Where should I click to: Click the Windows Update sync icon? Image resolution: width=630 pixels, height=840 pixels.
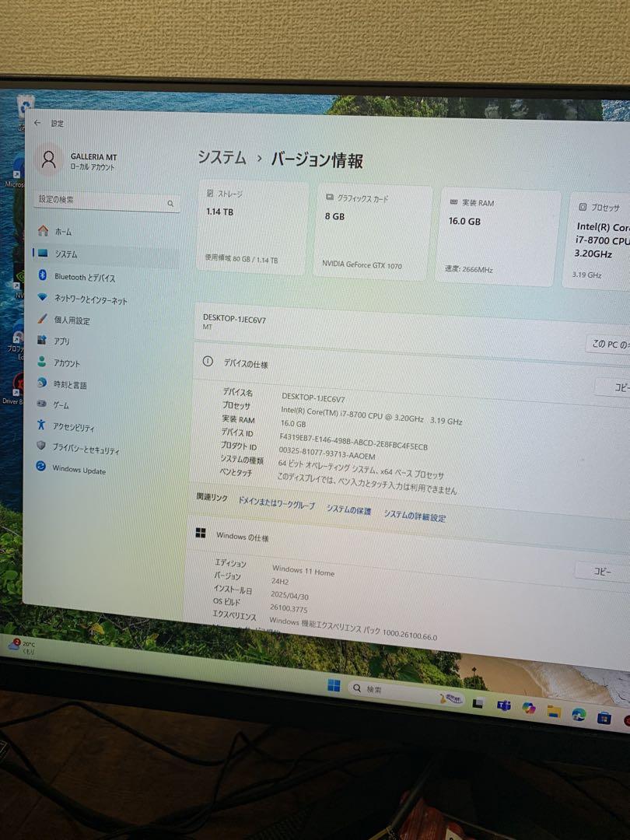point(40,466)
